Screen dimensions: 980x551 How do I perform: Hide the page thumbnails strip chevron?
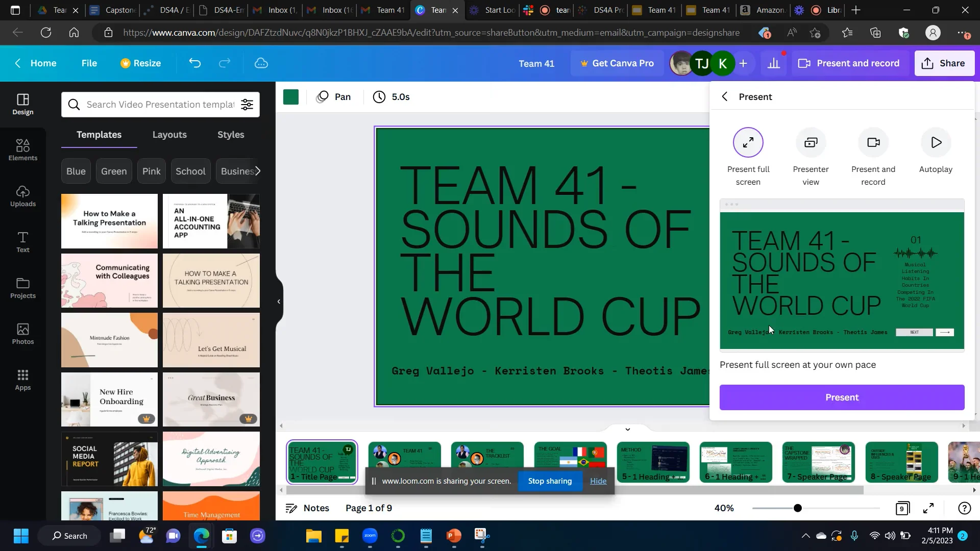click(627, 429)
